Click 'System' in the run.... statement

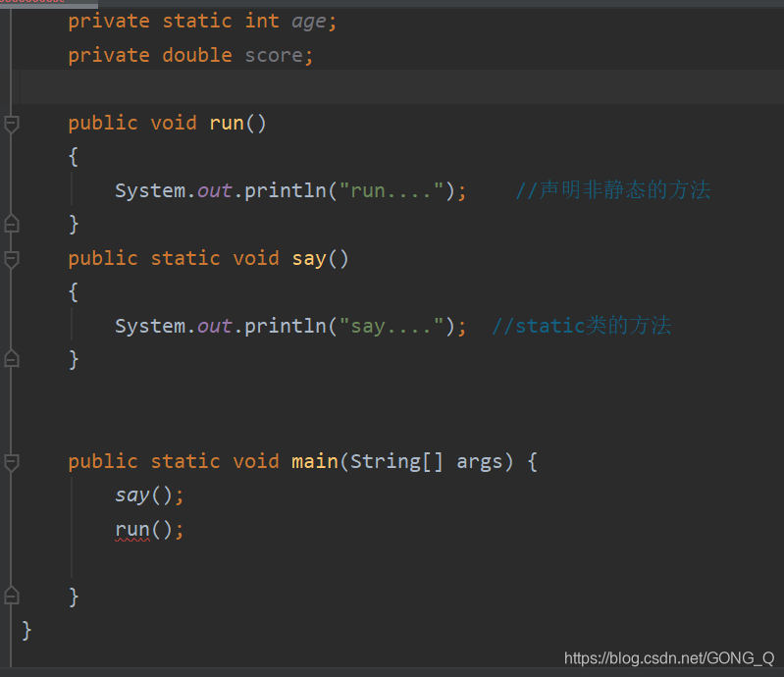[x=150, y=190]
